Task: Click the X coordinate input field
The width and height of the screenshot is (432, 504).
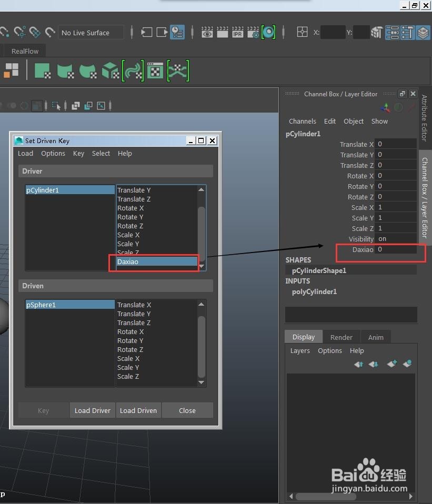Action: [x=333, y=32]
